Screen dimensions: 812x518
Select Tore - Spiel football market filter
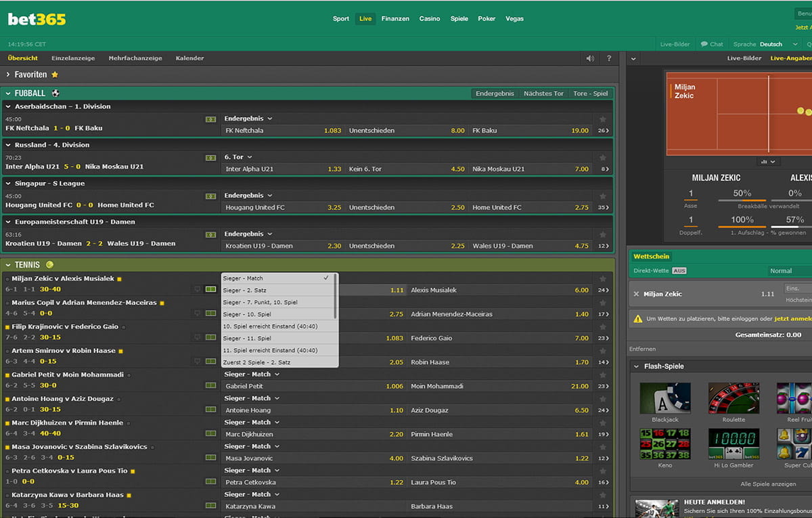pos(590,93)
